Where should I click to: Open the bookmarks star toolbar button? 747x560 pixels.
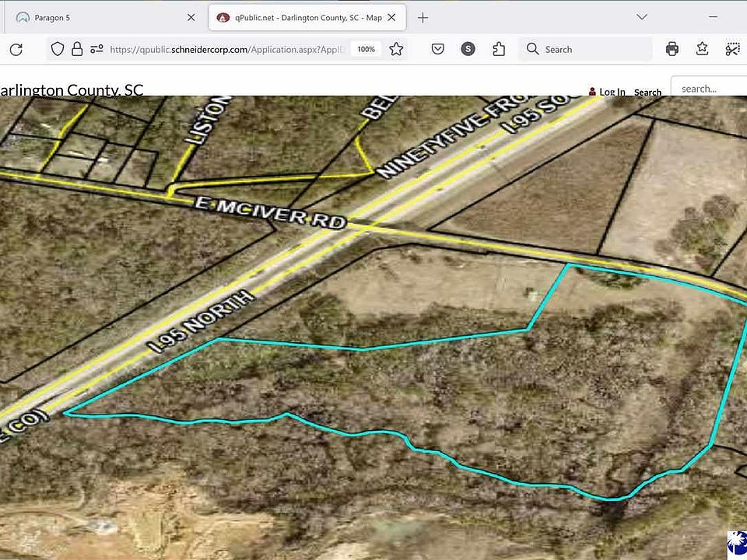pyautogui.click(x=703, y=49)
